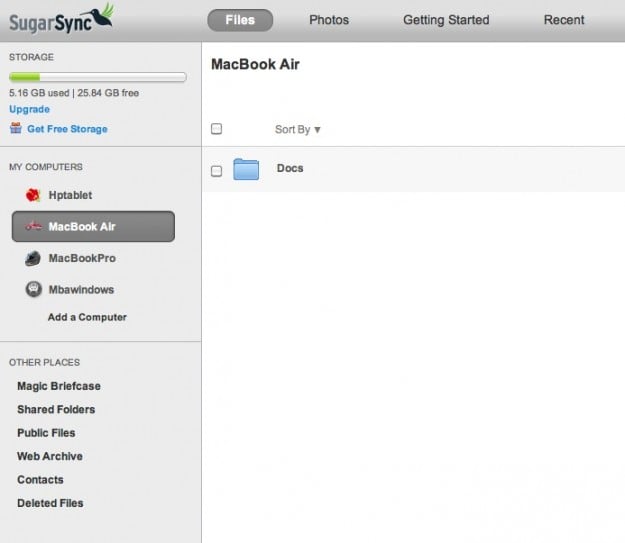Open Magic Briefcase
The height and width of the screenshot is (543, 625).
(x=59, y=386)
